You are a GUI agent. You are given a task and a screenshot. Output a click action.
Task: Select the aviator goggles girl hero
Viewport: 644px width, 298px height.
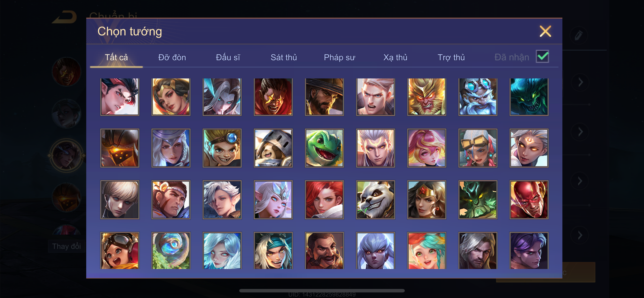coord(120,250)
